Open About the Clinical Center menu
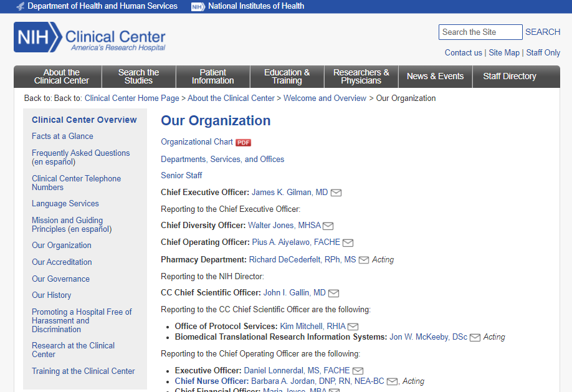 [x=61, y=77]
